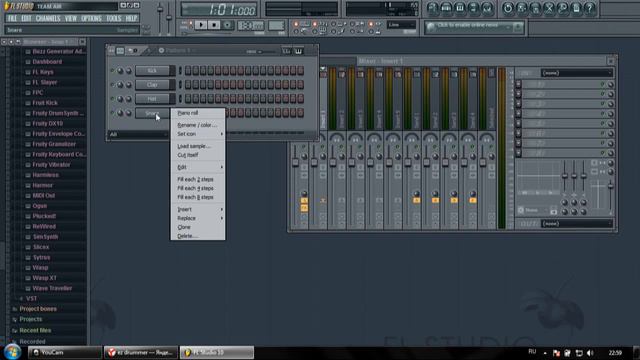640x360 pixels.
Task: Open mixer output (none) dropdown at bottom
Action: [x=577, y=224]
